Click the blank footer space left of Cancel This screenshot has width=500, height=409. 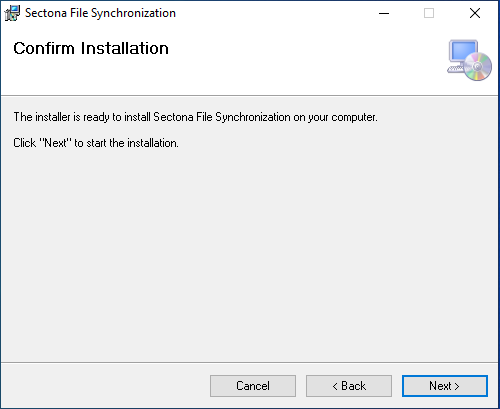tap(105, 386)
